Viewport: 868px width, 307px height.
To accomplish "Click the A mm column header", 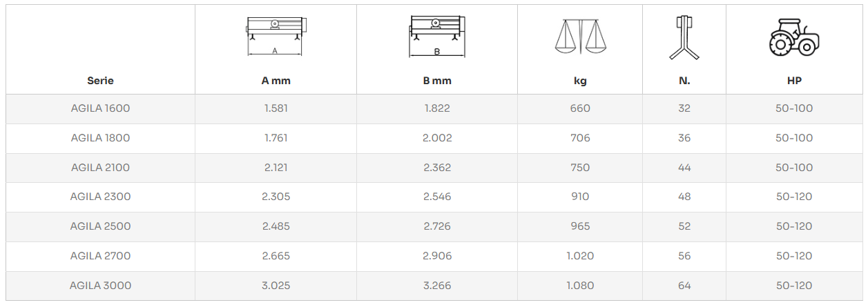I will point(276,81).
